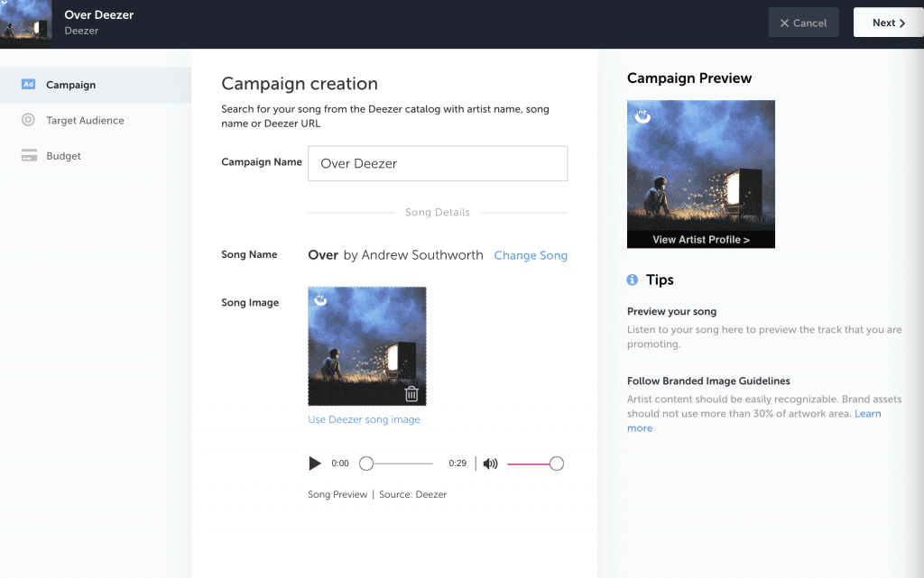Click the Ad campaign icon
Viewport: 924px width, 578px height.
pos(28,84)
